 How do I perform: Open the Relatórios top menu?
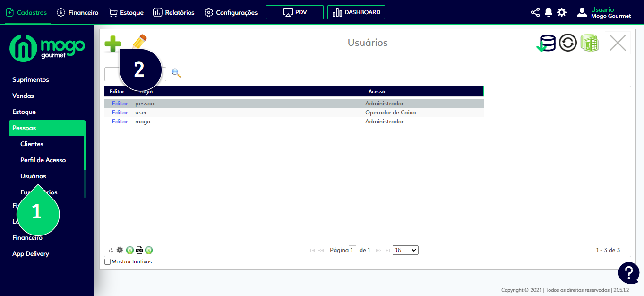(174, 12)
